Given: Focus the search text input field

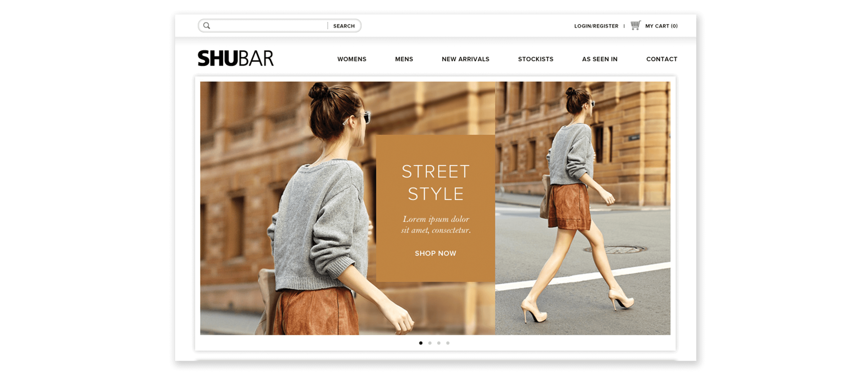Looking at the screenshot, I should click(268, 26).
